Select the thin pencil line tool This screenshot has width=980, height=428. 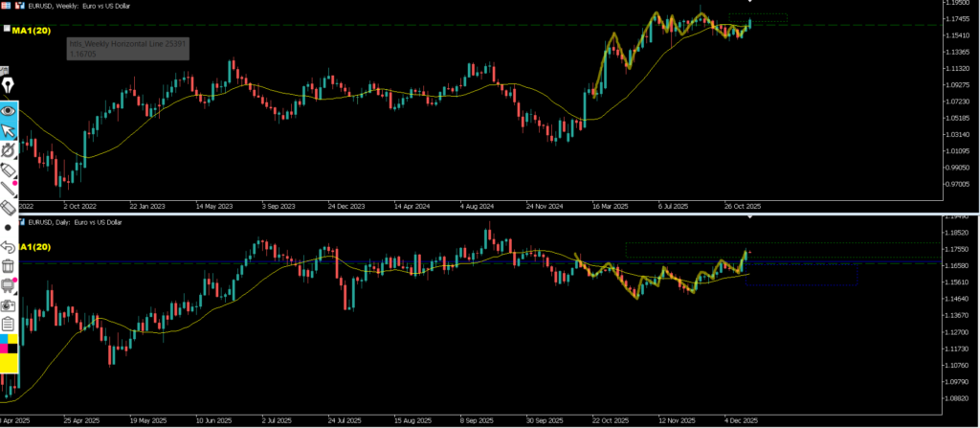9,189
